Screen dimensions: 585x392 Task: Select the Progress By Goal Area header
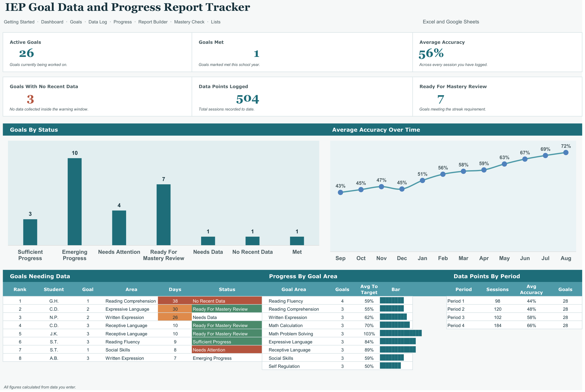(x=303, y=276)
